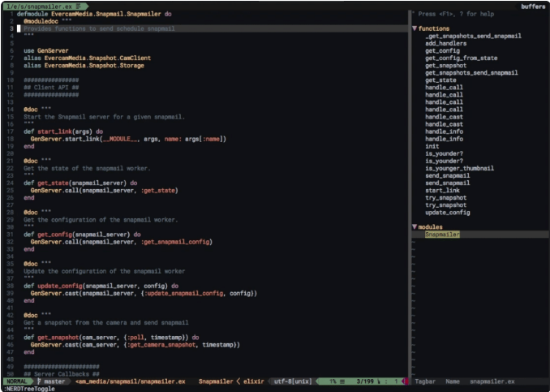The height and width of the screenshot is (392, 550).
Task: Click 'Provides functions to send schedule snapmail' comment
Action: pyautogui.click(x=99, y=28)
